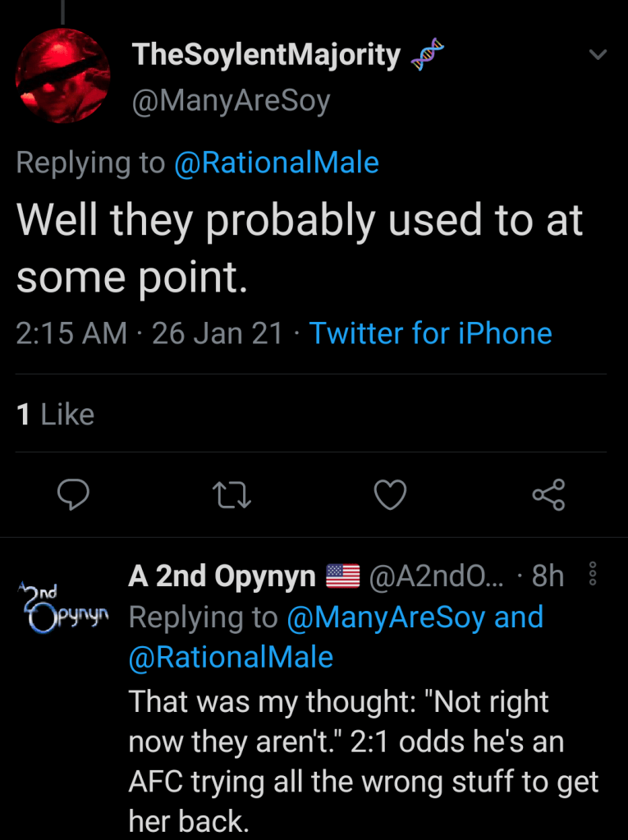Viewport: 628px width, 840px height.
Task: Tap the DNA emoji beside TheSoylentMajority
Action: (427, 56)
